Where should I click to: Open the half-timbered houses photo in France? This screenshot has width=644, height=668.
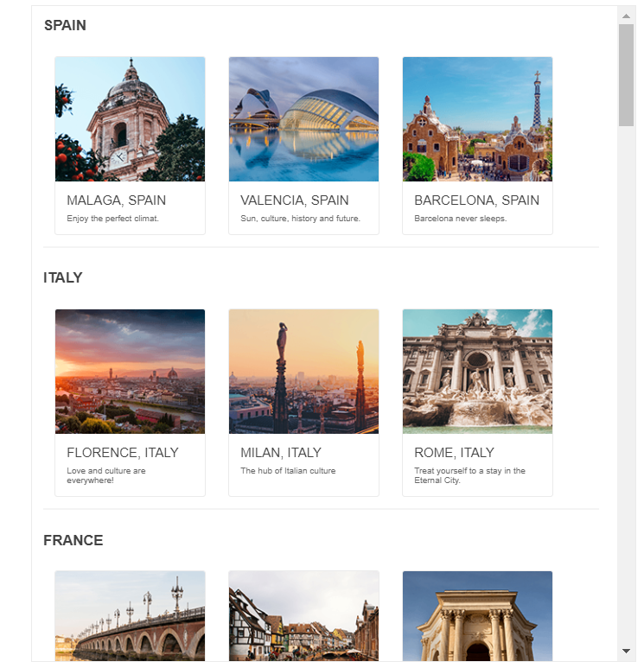(x=304, y=616)
